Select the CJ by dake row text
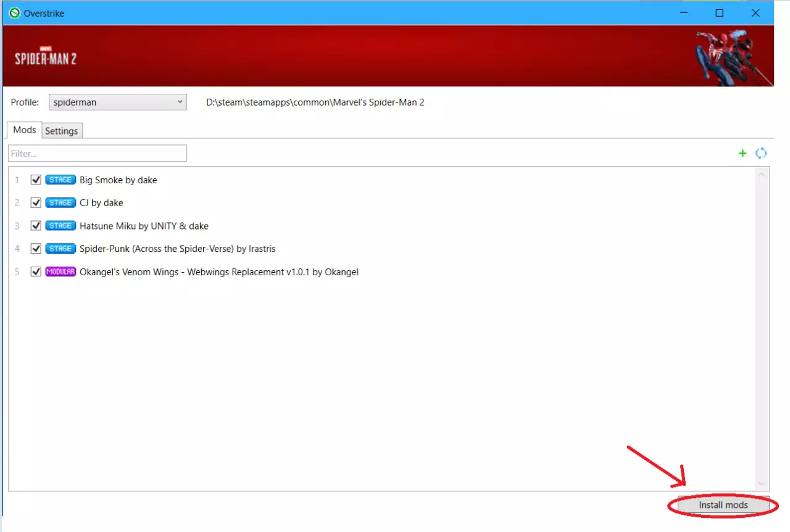The height and width of the screenshot is (532, 790). (101, 203)
